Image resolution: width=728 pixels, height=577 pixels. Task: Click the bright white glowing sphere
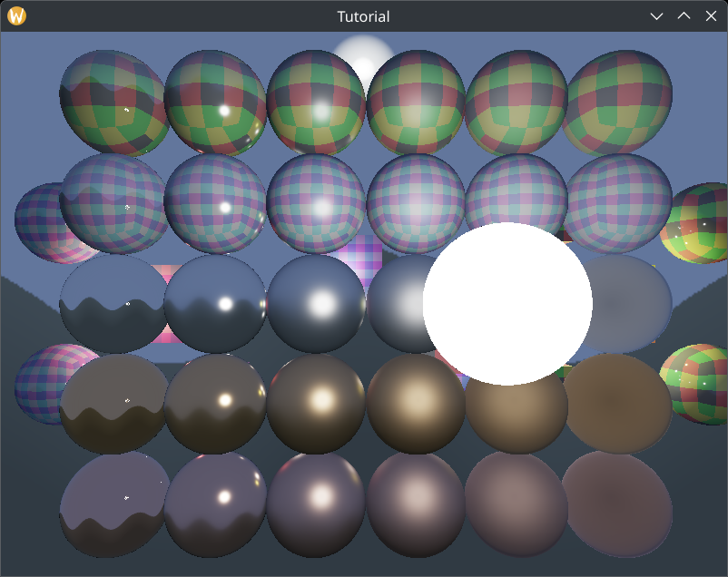(x=507, y=304)
